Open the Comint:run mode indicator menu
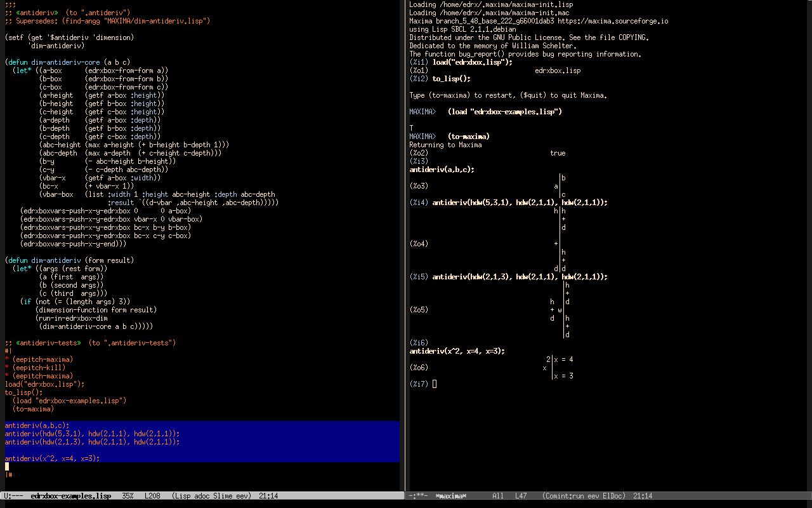The height and width of the screenshot is (508, 812). point(563,496)
